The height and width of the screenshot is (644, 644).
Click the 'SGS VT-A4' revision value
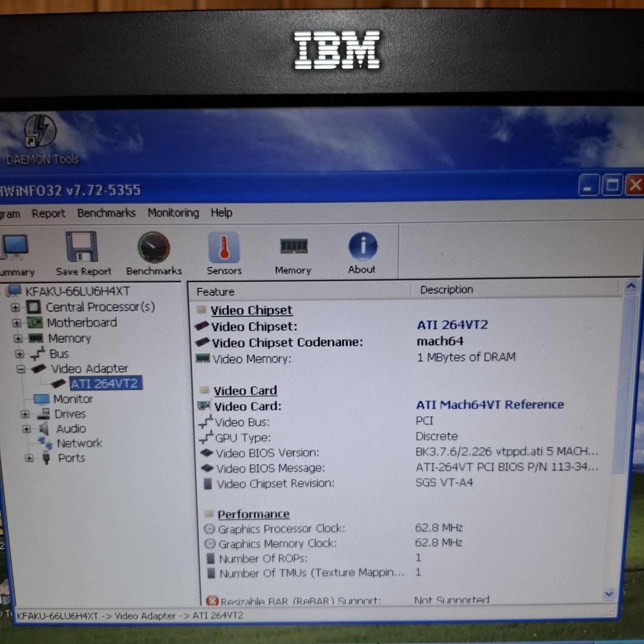pos(444,483)
